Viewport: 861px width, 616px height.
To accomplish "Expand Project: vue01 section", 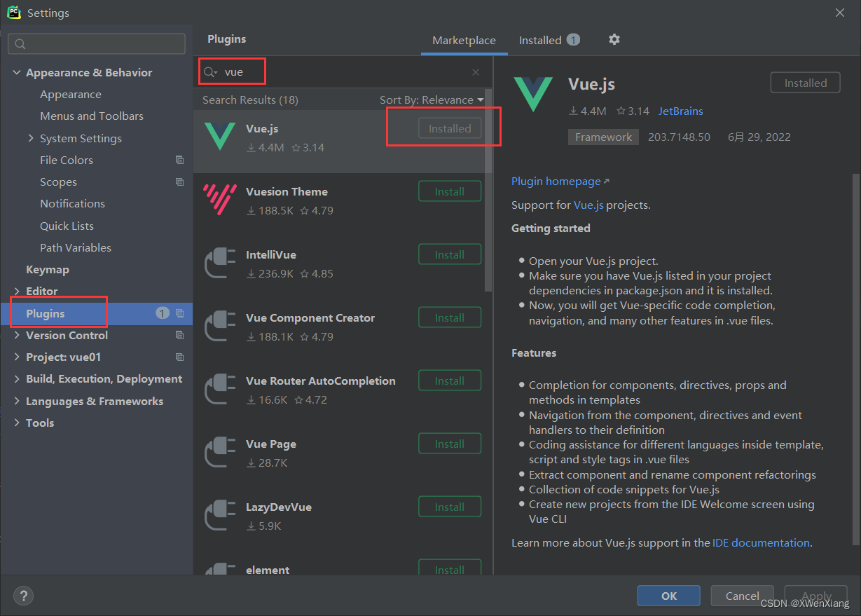I will pos(17,357).
